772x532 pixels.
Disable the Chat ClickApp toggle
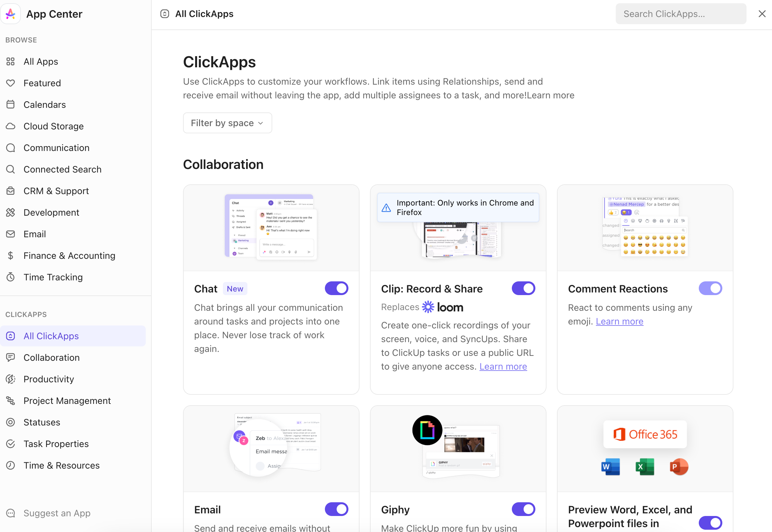pyautogui.click(x=336, y=288)
